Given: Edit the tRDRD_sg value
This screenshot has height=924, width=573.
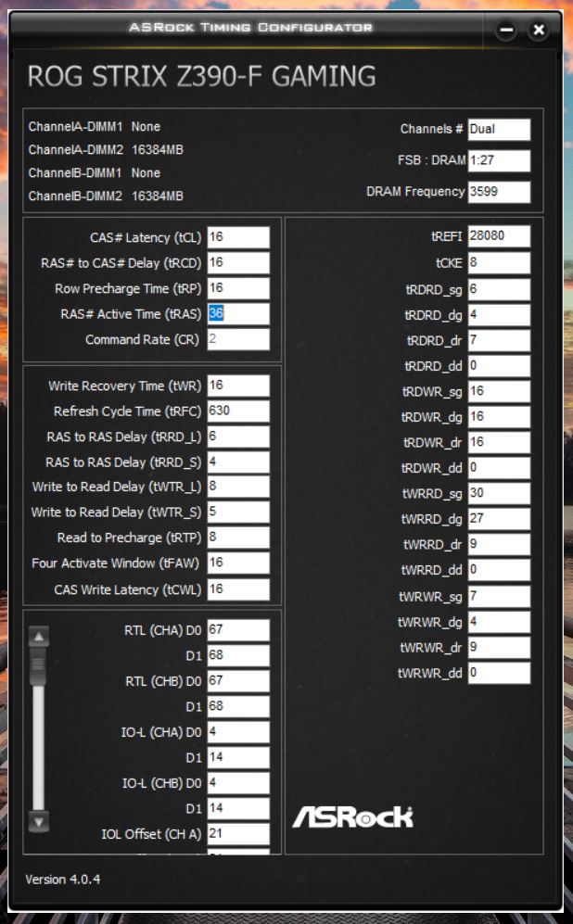Looking at the screenshot, I should (x=500, y=289).
